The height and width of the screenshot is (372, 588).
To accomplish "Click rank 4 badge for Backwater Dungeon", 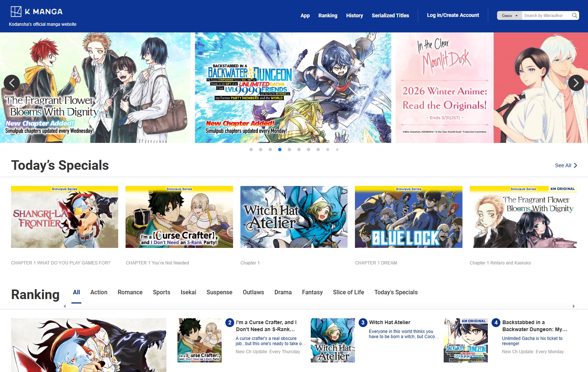I will 496,323.
